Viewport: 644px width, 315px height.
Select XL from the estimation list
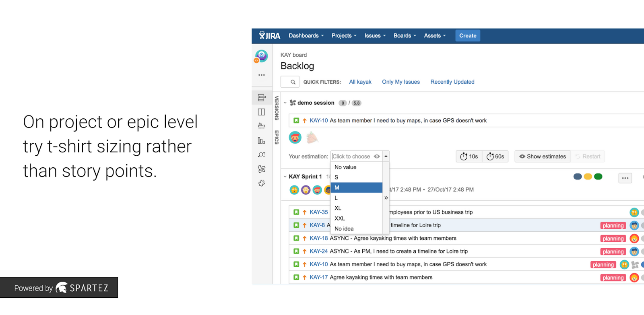tap(338, 208)
